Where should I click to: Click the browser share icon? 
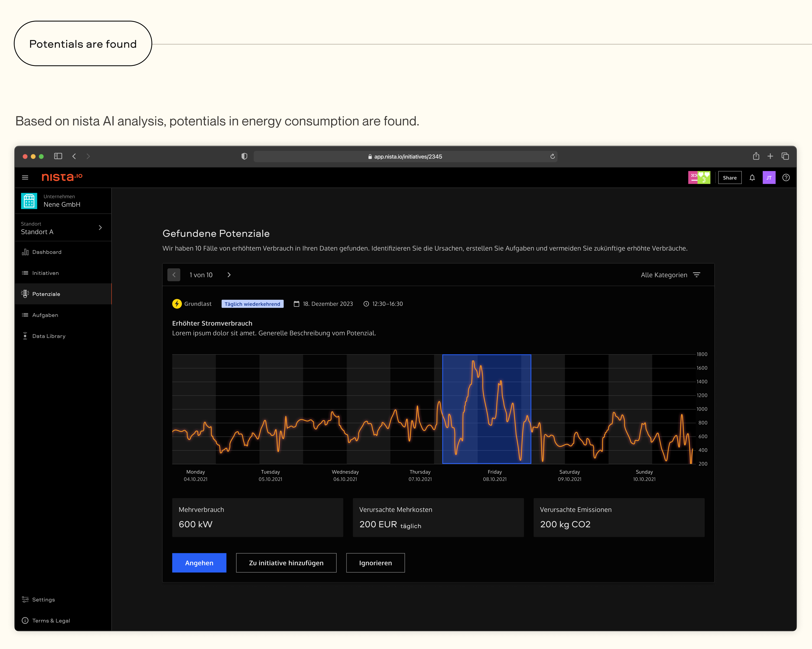[756, 156]
